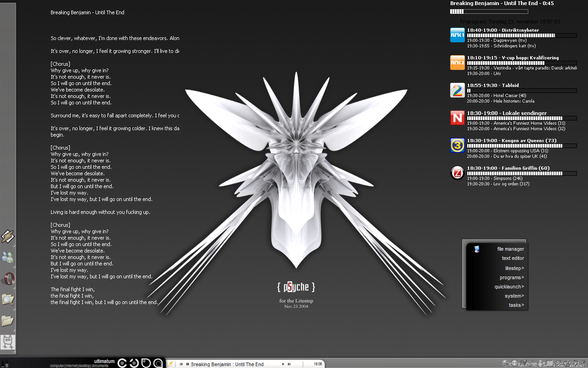Skip to previous track in taskbar player
The height and width of the screenshot is (368, 588).
coord(181,364)
